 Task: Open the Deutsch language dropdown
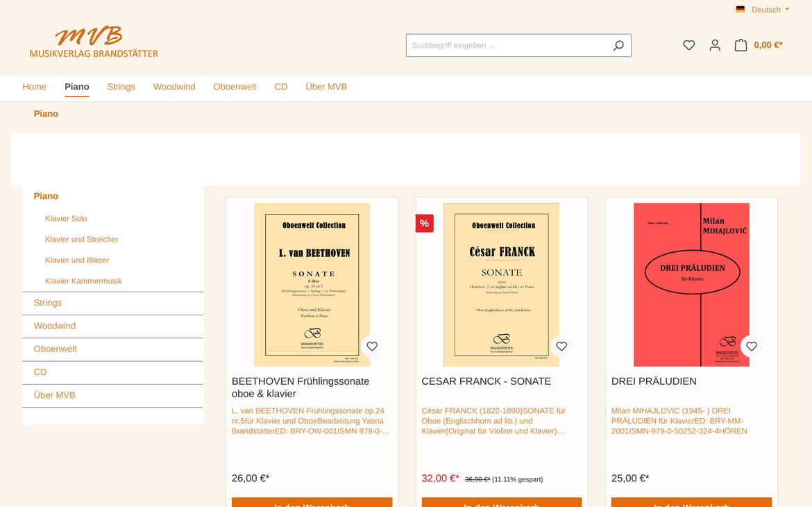770,10
